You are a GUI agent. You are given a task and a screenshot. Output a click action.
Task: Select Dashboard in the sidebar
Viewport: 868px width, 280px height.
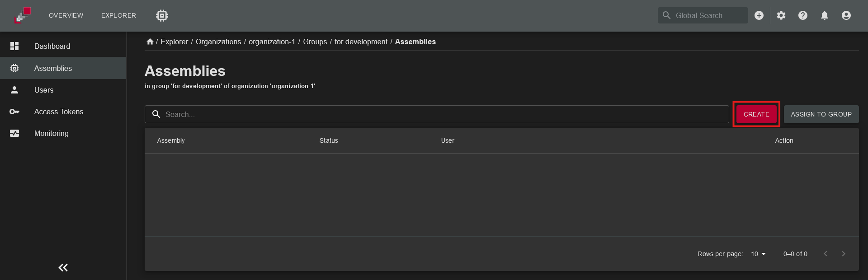pyautogui.click(x=63, y=46)
